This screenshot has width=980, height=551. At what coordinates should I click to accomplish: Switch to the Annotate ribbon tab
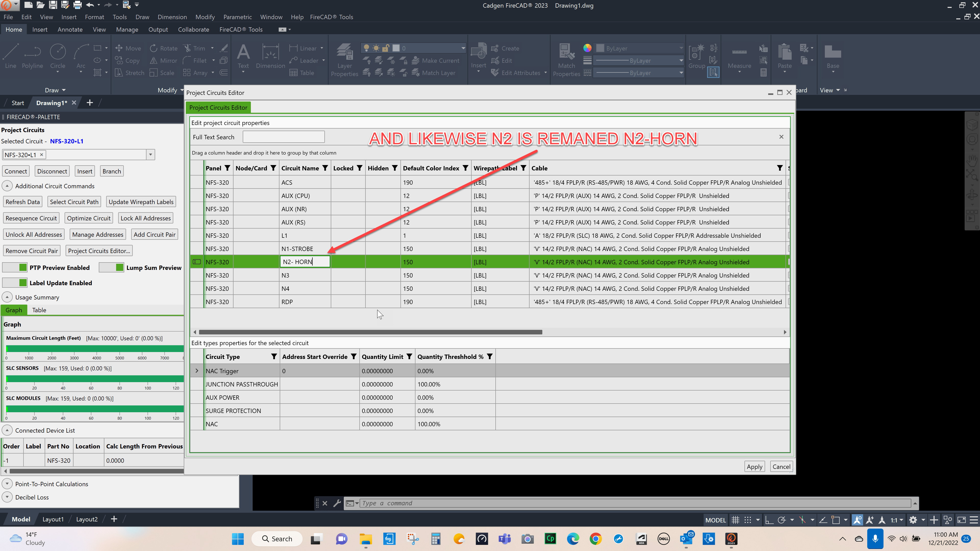pos(70,29)
